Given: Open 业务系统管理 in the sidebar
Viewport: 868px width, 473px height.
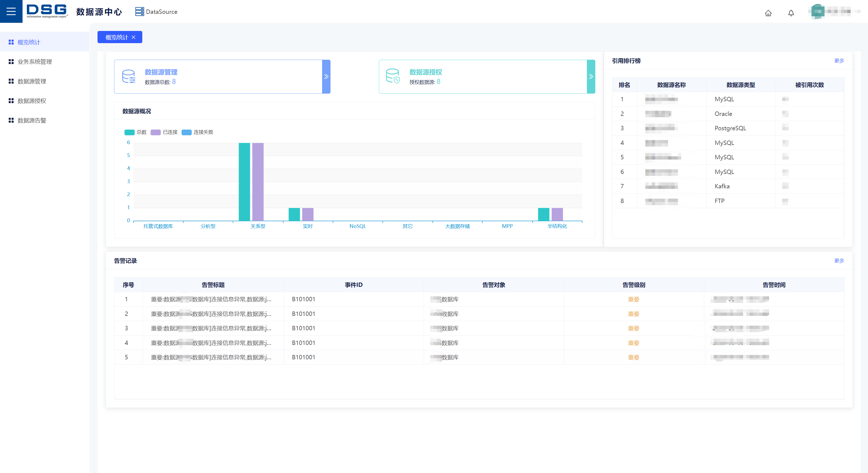Looking at the screenshot, I should click(35, 62).
